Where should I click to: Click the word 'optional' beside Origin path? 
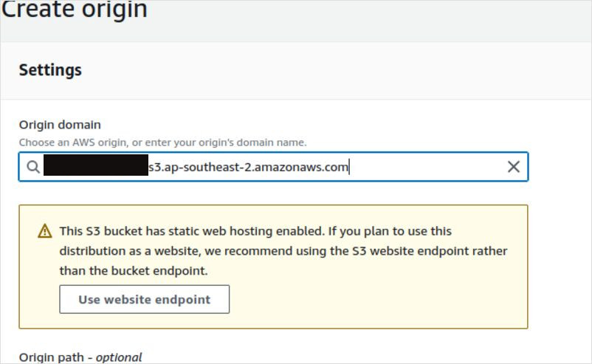(118, 357)
